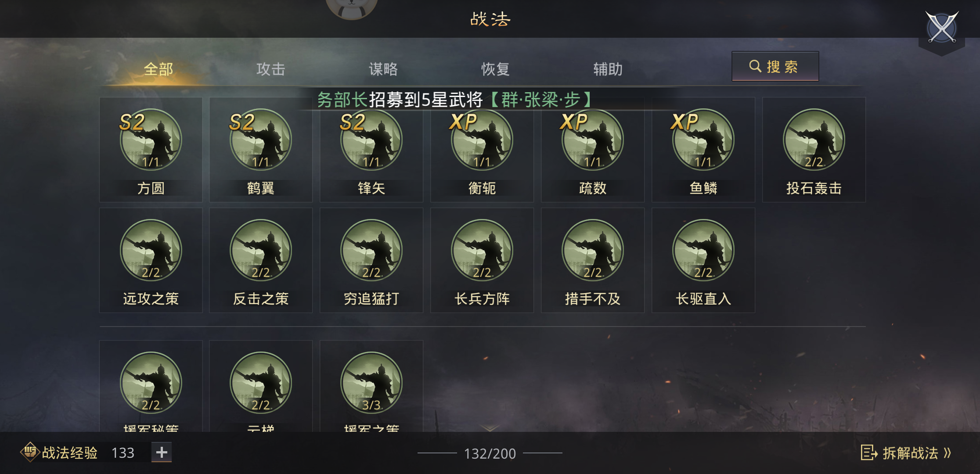
Task: Open the 恢复 tab
Action: click(496, 69)
